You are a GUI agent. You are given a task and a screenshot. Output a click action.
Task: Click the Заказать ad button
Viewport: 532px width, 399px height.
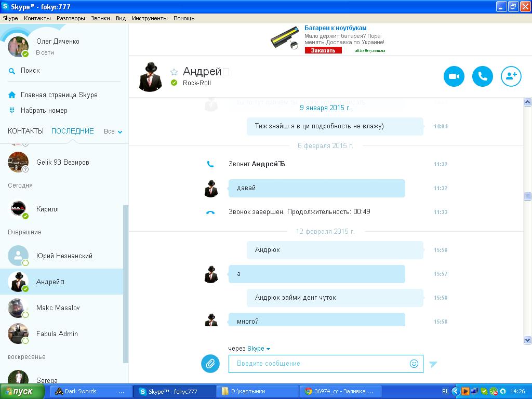coord(323,50)
